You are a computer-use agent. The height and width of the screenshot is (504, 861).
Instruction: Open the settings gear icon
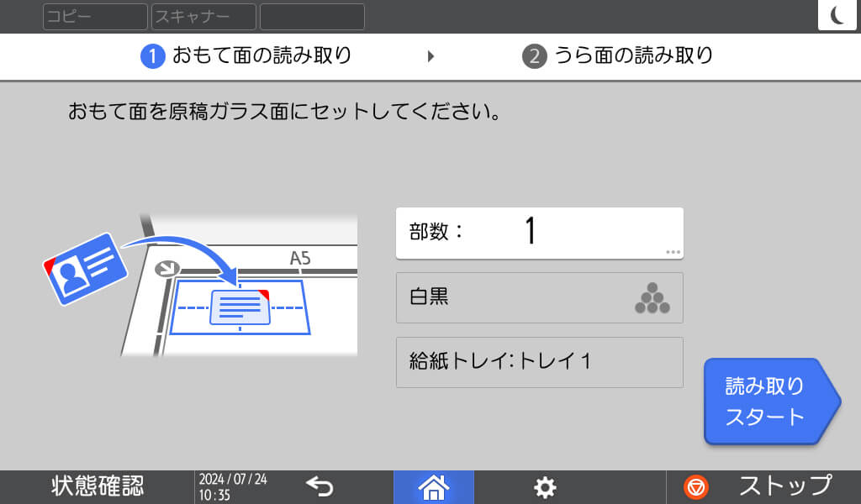(x=546, y=487)
